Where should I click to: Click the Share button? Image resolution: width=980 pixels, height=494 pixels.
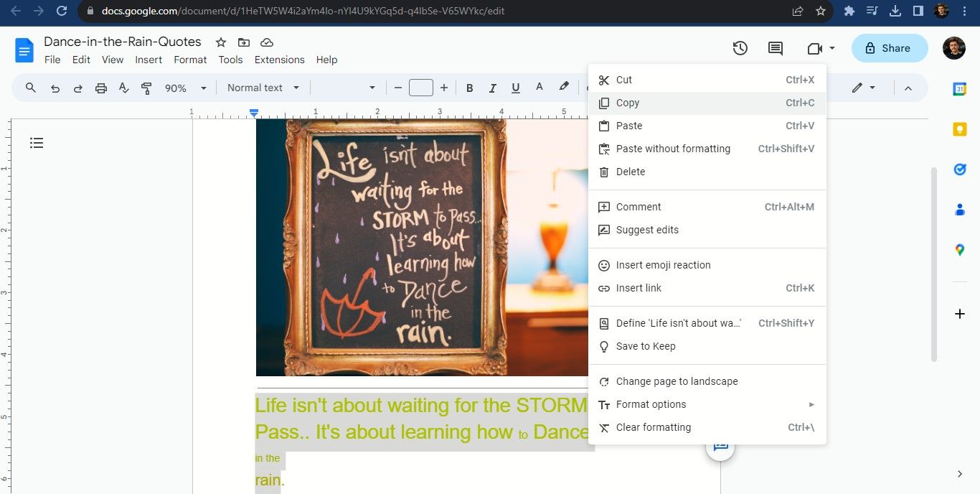coord(889,48)
